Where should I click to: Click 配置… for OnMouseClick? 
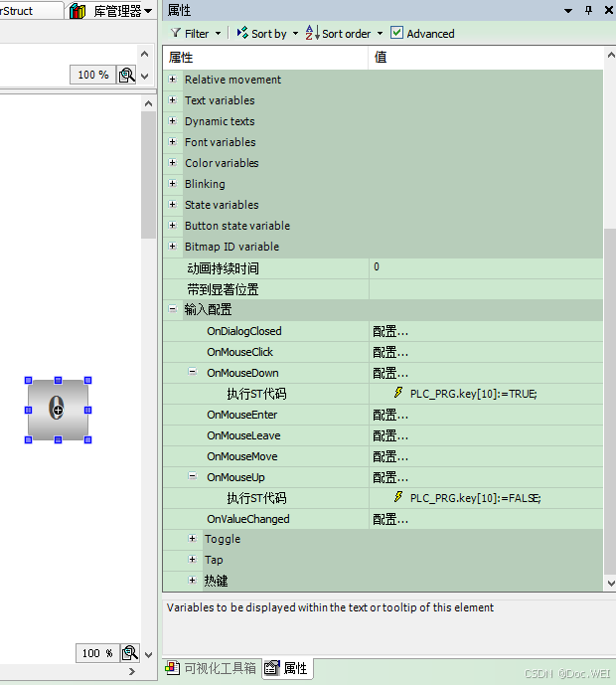pos(390,352)
